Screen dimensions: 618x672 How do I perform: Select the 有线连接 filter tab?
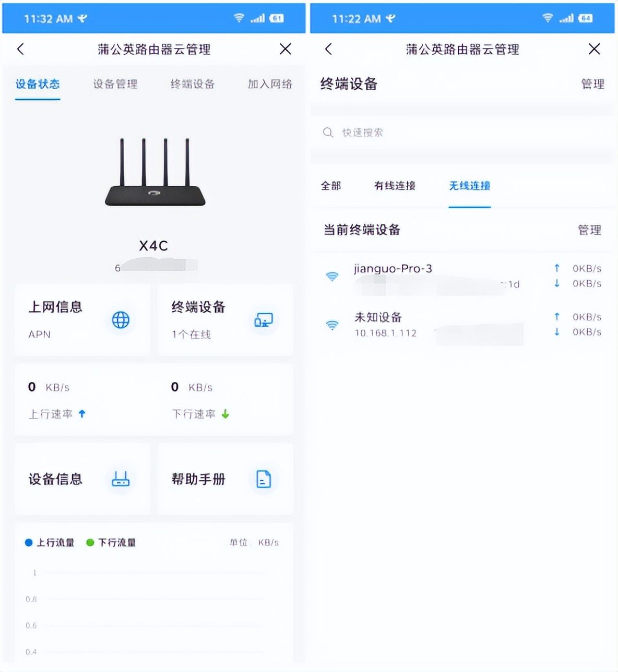point(395,186)
